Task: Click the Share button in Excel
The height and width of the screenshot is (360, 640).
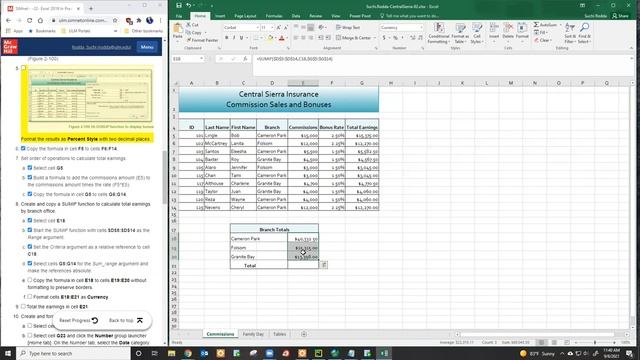Action: tap(620, 16)
